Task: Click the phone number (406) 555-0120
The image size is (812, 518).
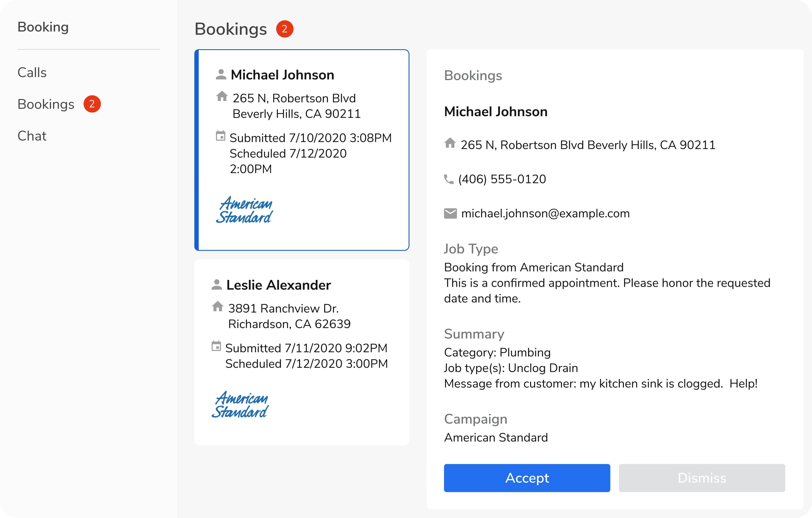Action: click(x=502, y=179)
